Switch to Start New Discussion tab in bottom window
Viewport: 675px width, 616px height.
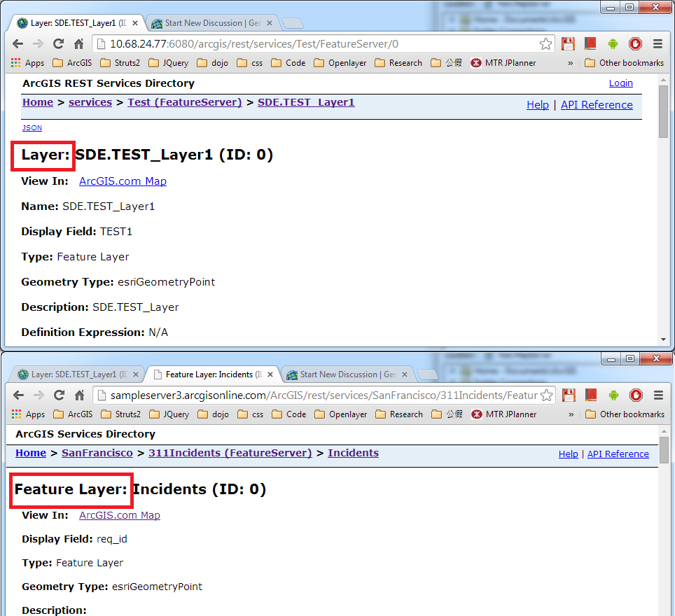point(348,374)
